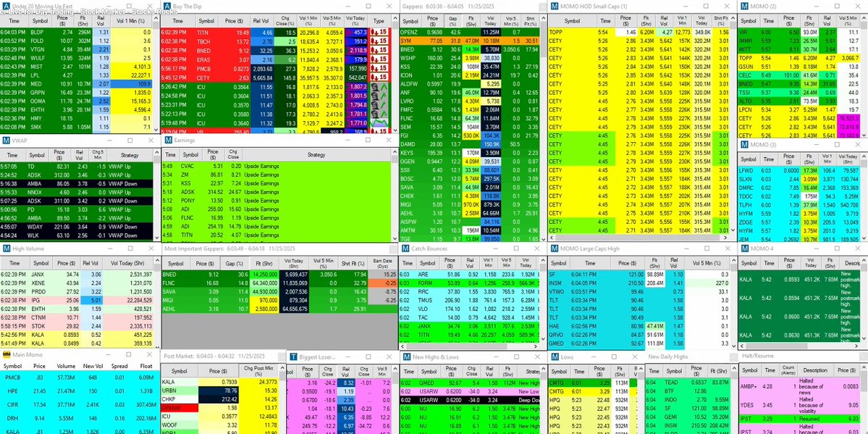Select the FORM row in Catch Bounces
The height and width of the screenshot is (434, 868).
[469, 283]
